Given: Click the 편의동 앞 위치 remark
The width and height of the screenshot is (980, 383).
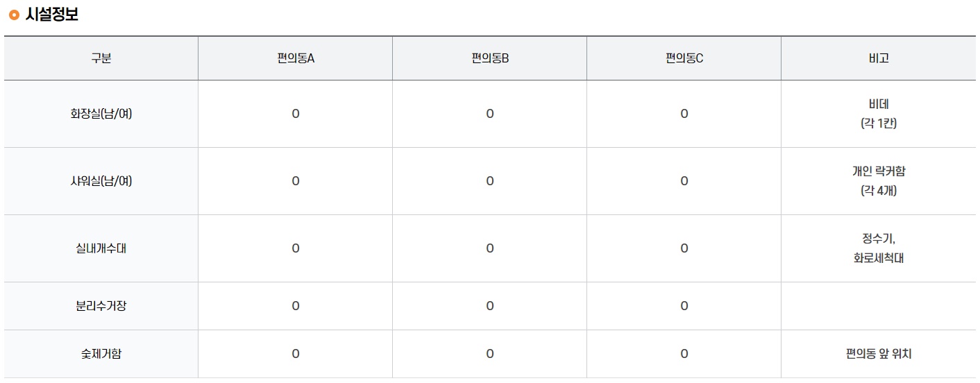Looking at the screenshot, I should tap(879, 354).
